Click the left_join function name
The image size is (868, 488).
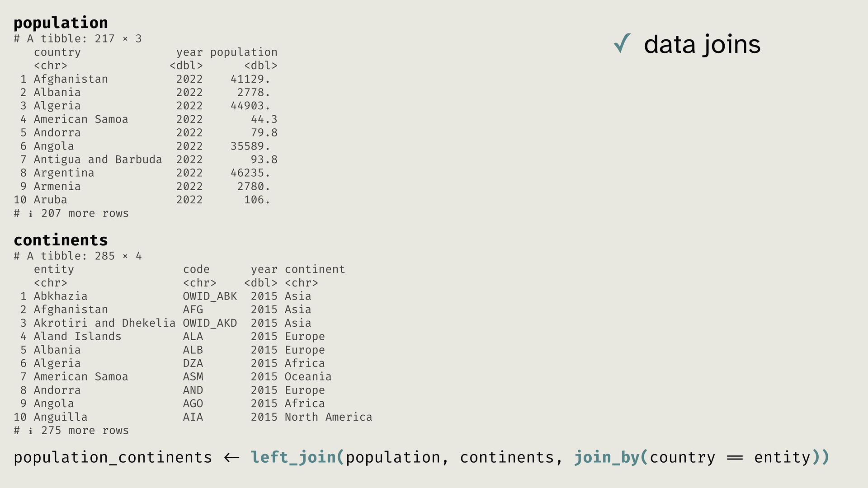click(293, 457)
